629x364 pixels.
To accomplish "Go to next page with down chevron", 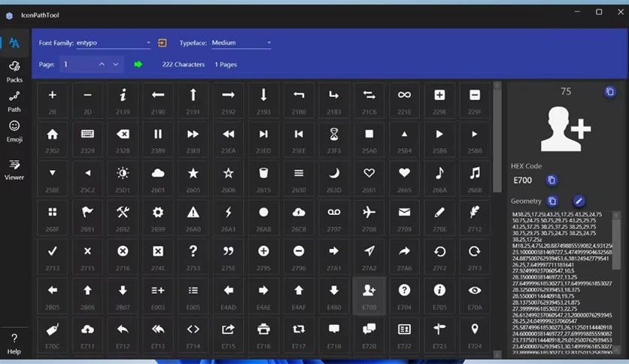I will pos(116,64).
